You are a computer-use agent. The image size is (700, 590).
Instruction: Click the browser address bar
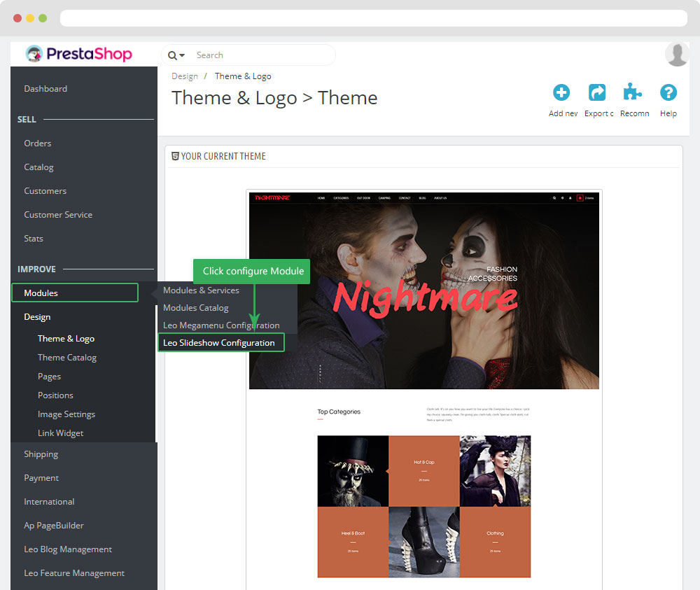pos(374,18)
